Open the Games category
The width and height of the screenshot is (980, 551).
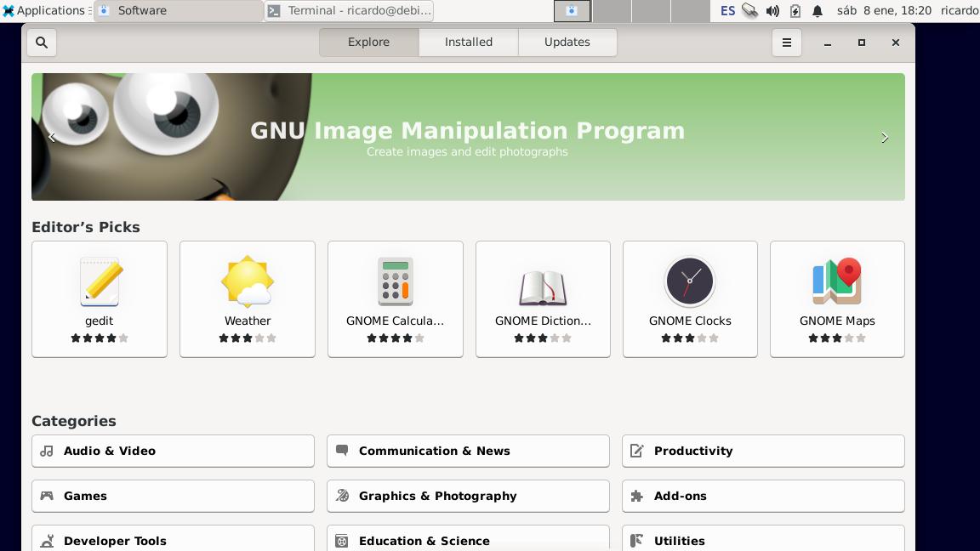[174, 496]
